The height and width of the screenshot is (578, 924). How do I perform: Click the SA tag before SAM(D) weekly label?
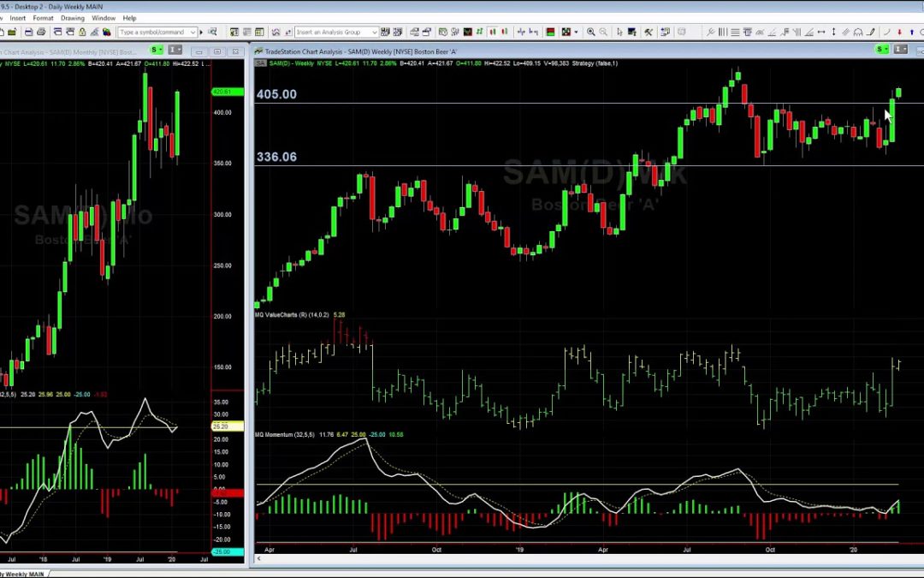point(260,63)
